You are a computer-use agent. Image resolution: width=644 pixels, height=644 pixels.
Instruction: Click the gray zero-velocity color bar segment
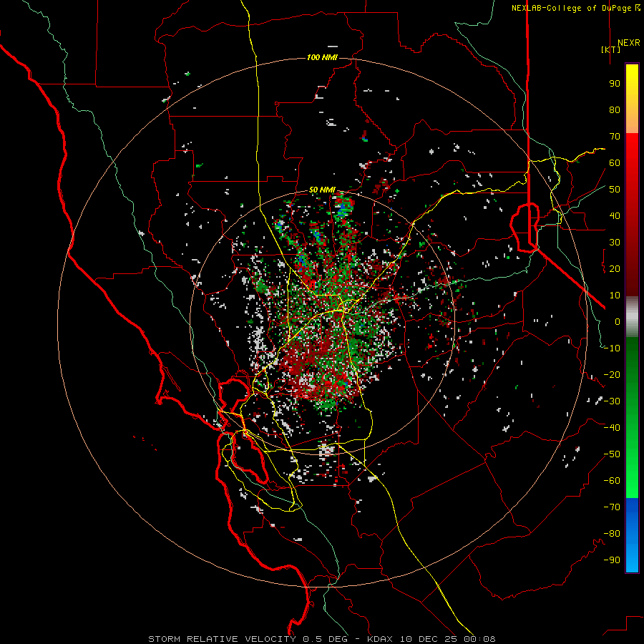point(632,317)
